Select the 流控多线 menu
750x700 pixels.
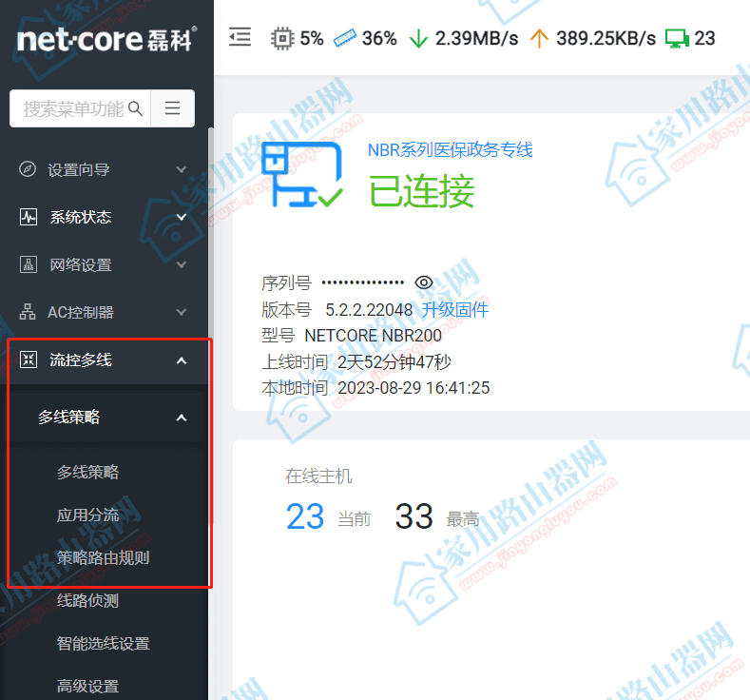point(104,360)
